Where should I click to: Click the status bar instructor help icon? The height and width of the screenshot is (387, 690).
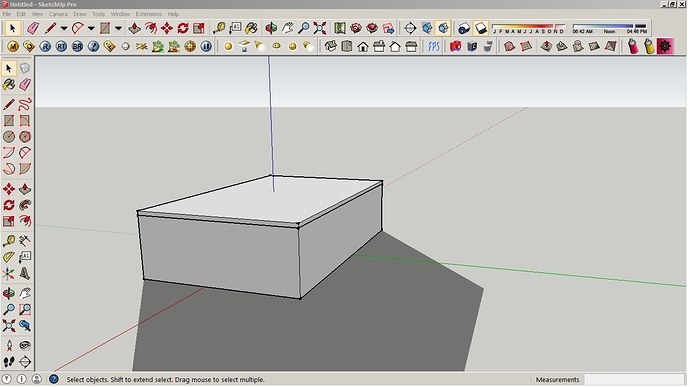pyautogui.click(x=54, y=379)
